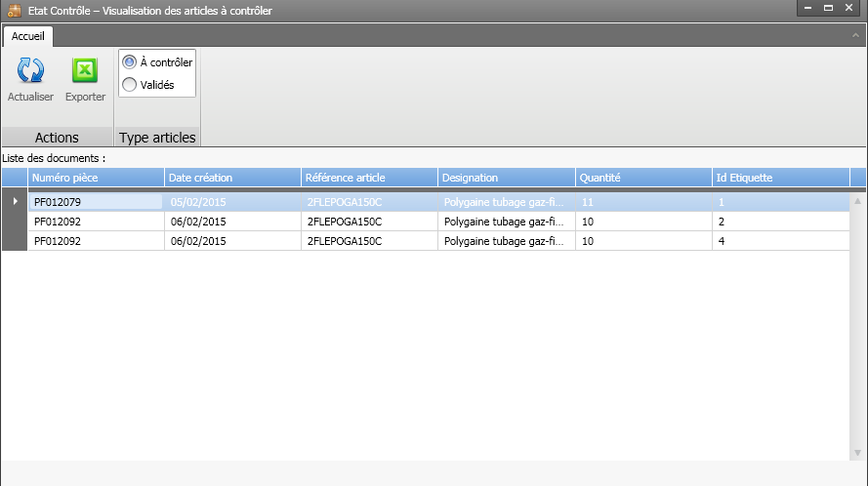Sort by 'Date création' column header
The height and width of the screenshot is (486, 868).
coord(231,178)
